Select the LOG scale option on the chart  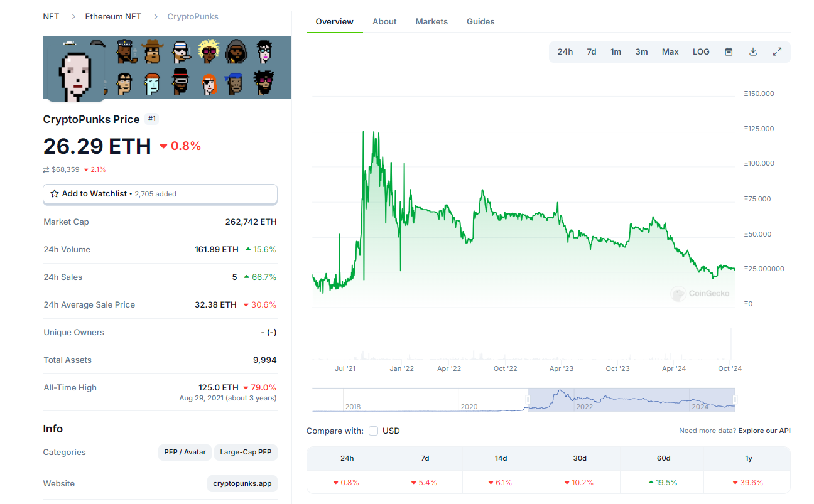(x=701, y=51)
